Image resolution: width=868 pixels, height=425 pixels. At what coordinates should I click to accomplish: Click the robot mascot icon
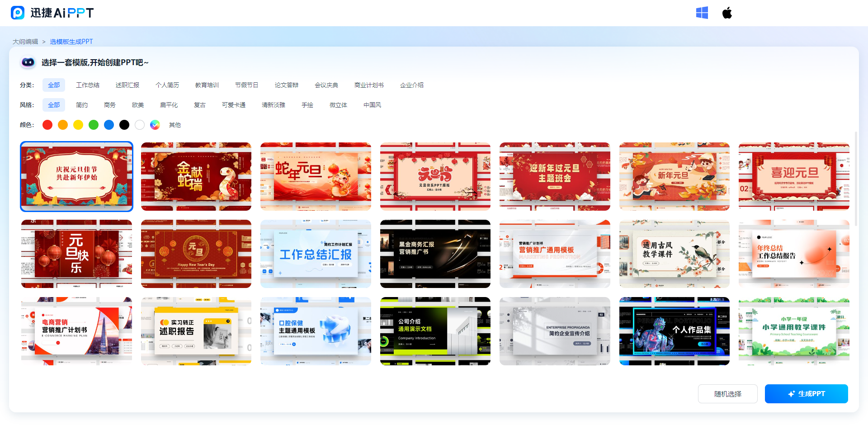click(x=28, y=62)
